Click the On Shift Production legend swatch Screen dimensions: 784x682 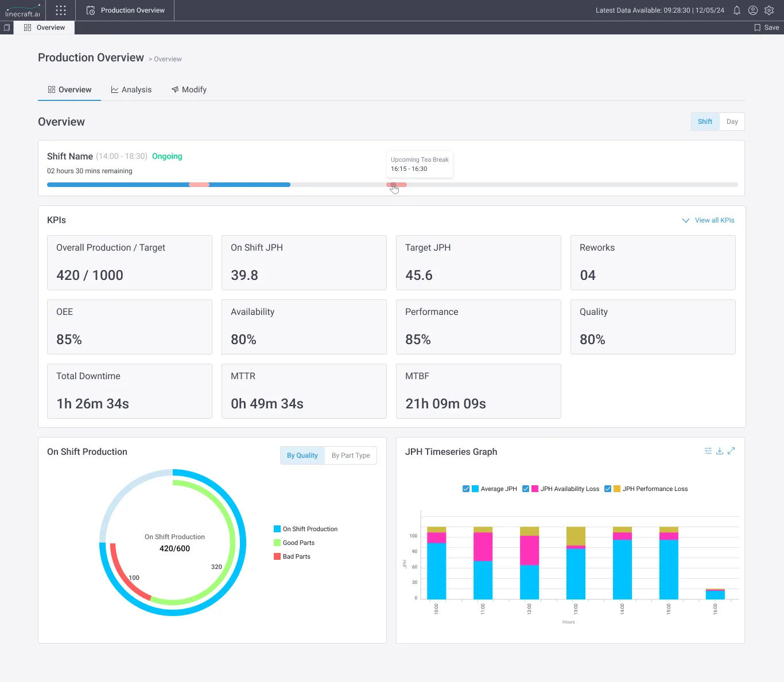(277, 529)
